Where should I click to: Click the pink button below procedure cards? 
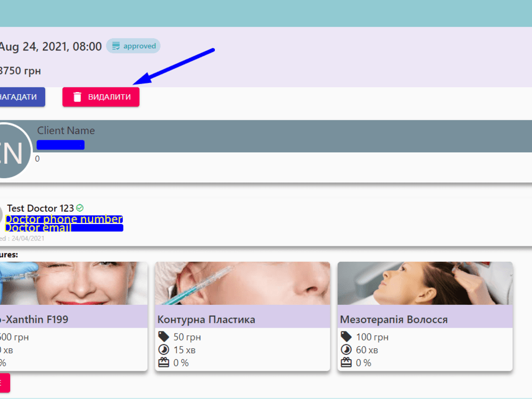click(x=5, y=383)
